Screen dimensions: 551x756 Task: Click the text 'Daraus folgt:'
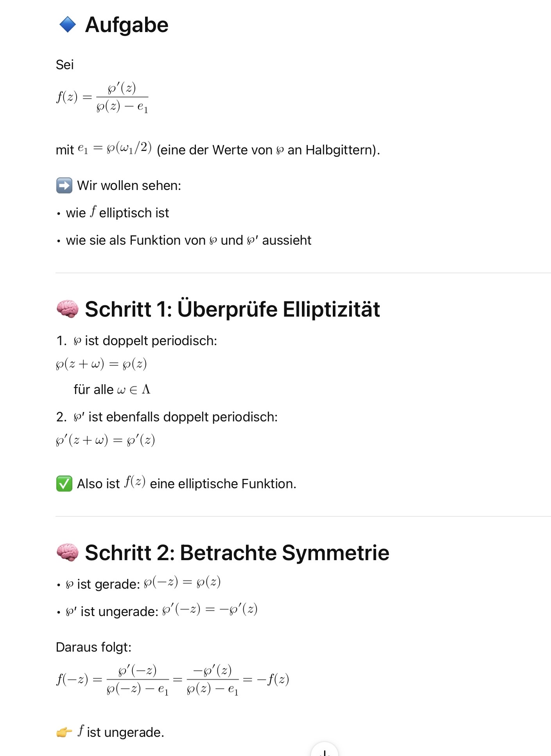[93, 647]
